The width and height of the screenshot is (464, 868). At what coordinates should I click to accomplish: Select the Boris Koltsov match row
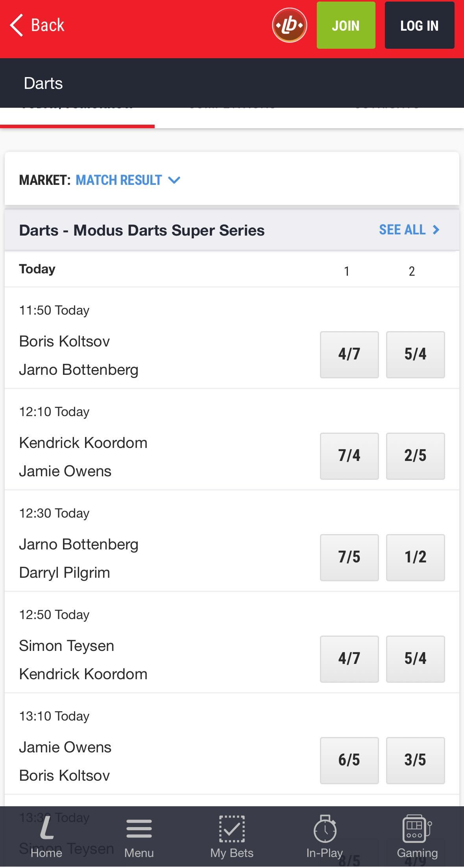(118, 354)
